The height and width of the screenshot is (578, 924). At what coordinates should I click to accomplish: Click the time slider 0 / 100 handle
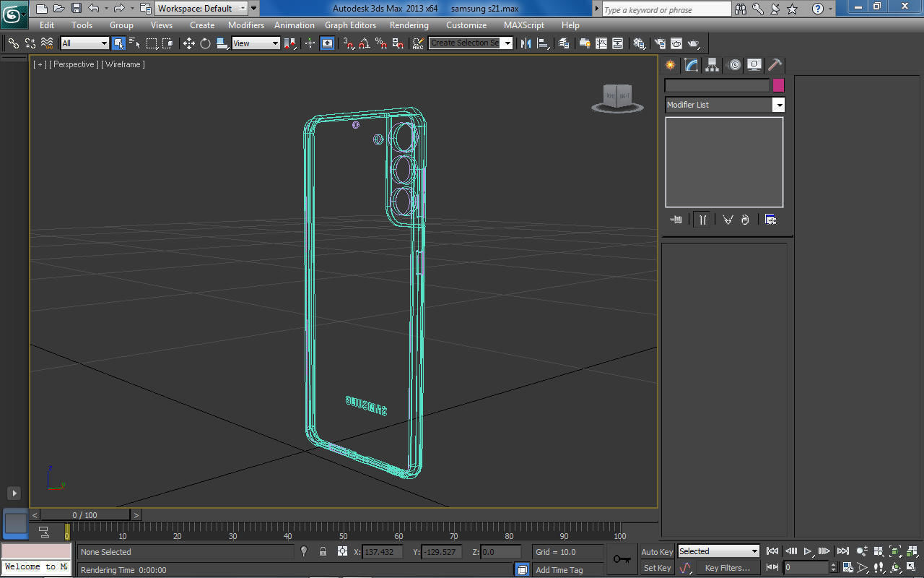click(85, 515)
